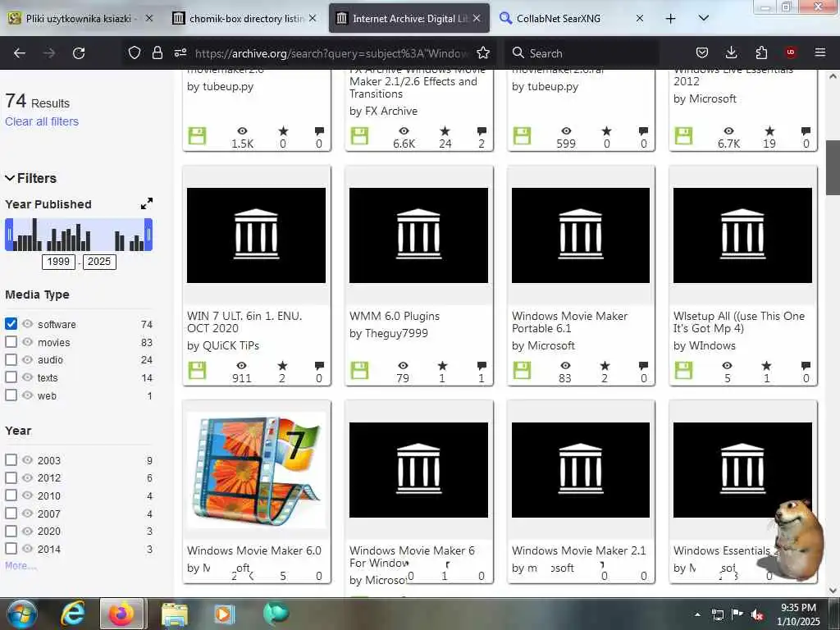Viewport: 840px width, 630px height.
Task: Close the CollabNet SearXNG tab
Action: [x=640, y=18]
